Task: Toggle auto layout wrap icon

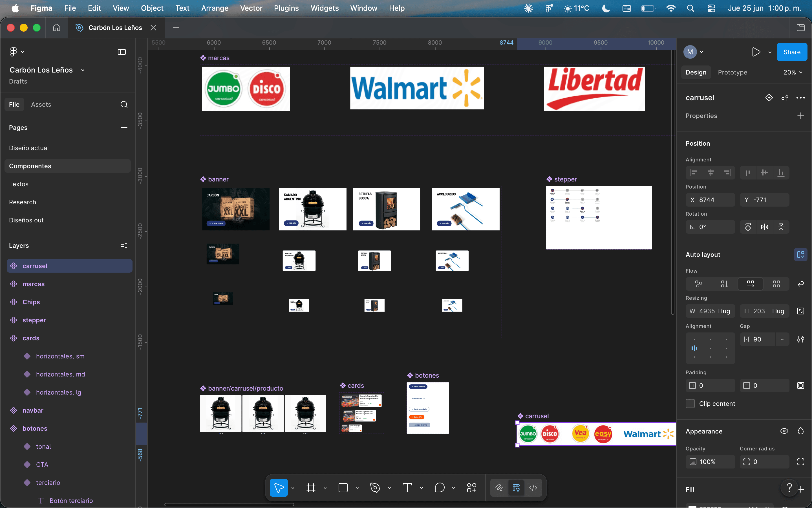Action: coord(801,284)
